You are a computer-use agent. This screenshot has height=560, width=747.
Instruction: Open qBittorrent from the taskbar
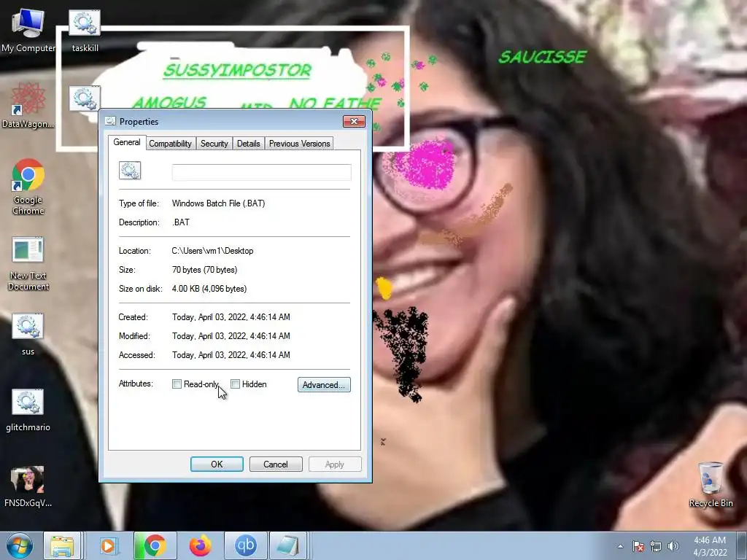click(245, 545)
